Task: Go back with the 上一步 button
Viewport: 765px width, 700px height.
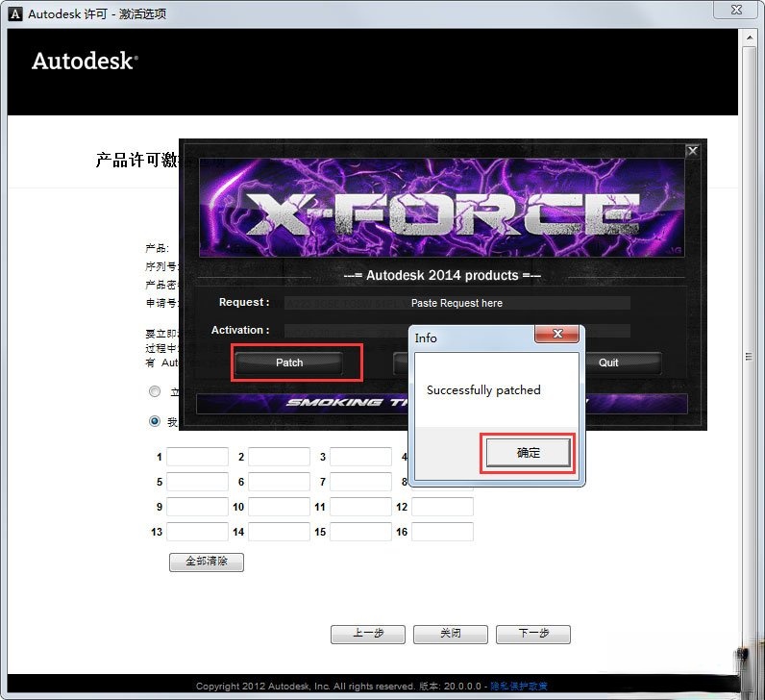Action: 368,634
